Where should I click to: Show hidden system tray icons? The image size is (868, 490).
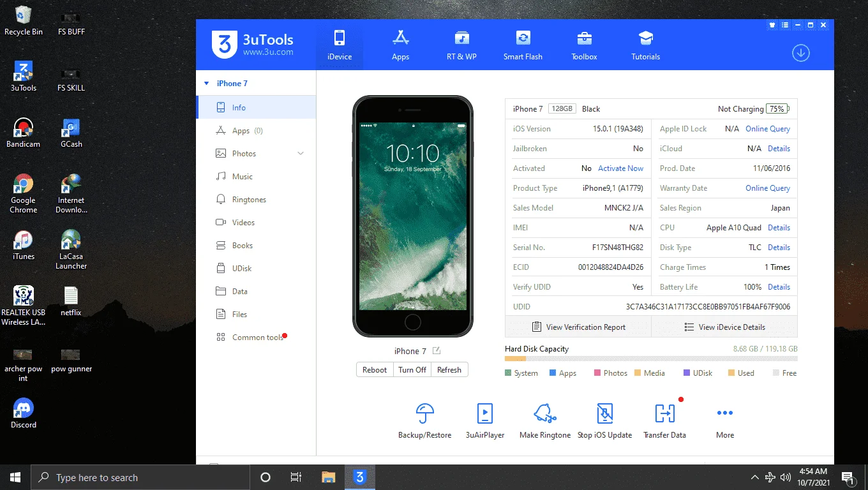coord(754,477)
